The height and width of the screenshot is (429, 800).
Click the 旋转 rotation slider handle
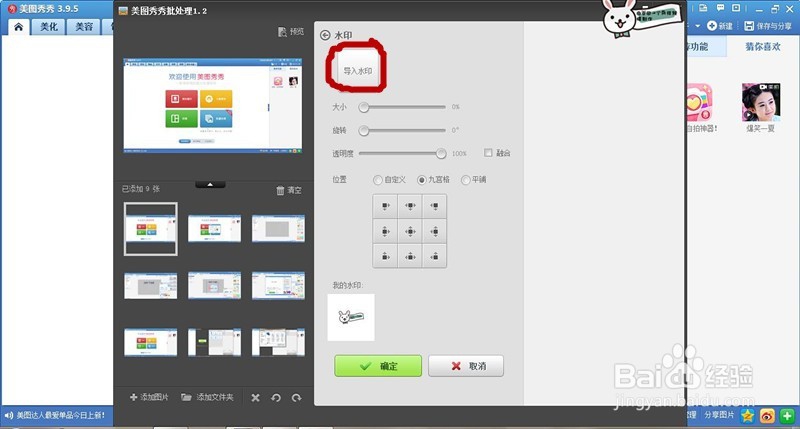coord(363,131)
